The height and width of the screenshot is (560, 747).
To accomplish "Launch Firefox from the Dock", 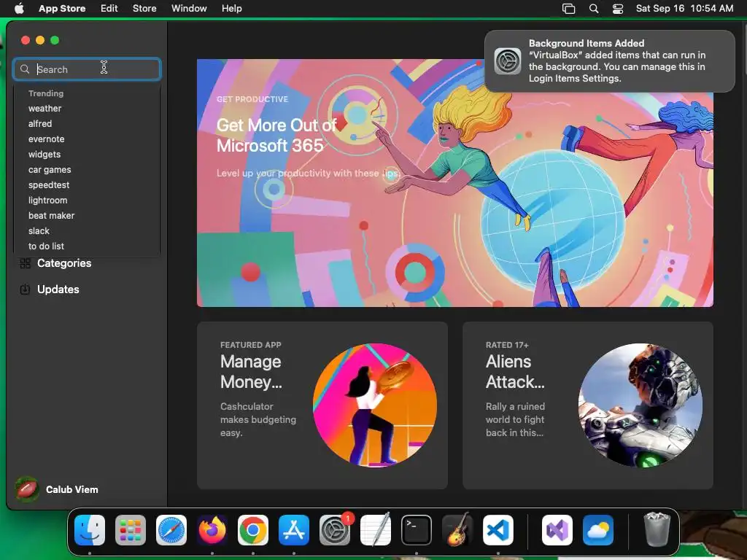I will click(212, 530).
